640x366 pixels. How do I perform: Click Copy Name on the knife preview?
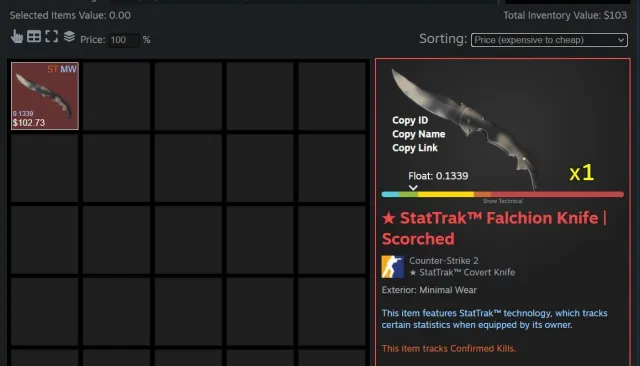(418, 134)
